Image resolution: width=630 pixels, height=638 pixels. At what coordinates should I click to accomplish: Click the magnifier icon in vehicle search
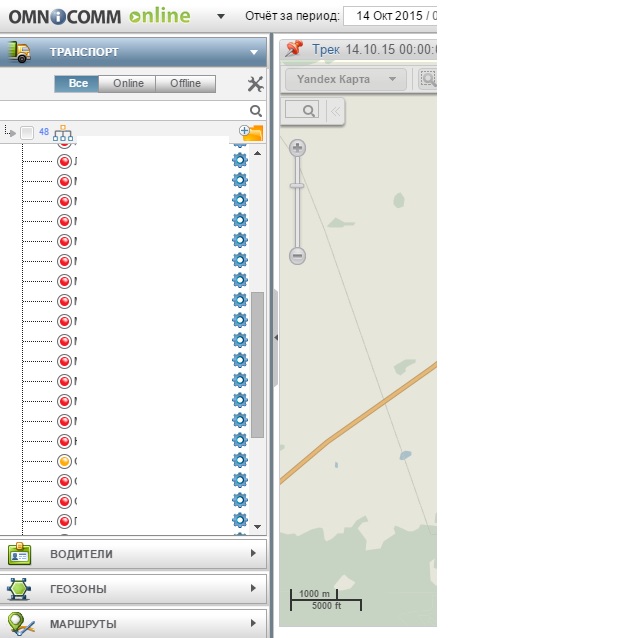(256, 111)
